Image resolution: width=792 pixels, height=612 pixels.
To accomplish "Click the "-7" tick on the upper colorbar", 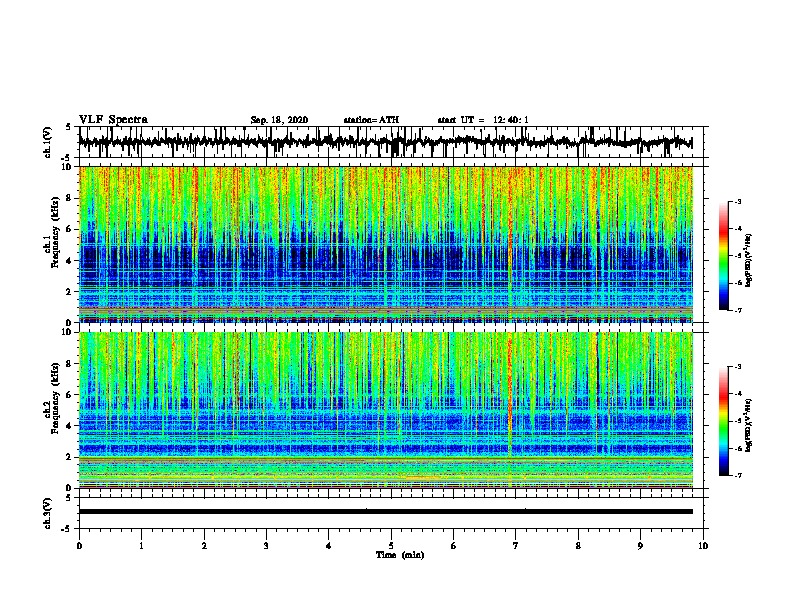I will click(x=737, y=310).
